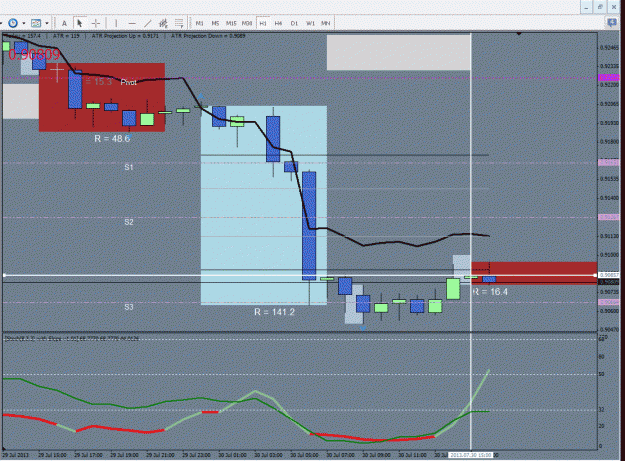Viewport: 625px width, 461px height.
Task: Click the stochastic indicator label text
Action: (x=72, y=339)
